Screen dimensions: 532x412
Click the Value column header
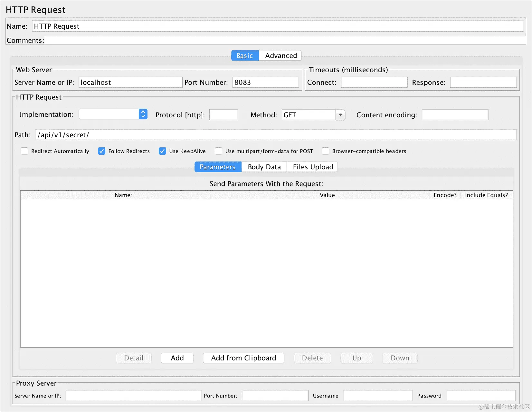[x=327, y=195]
